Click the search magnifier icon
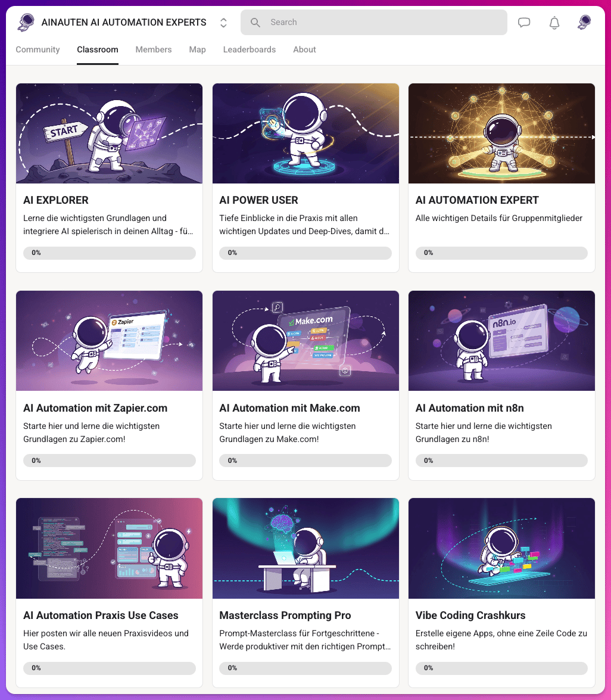 tap(255, 22)
